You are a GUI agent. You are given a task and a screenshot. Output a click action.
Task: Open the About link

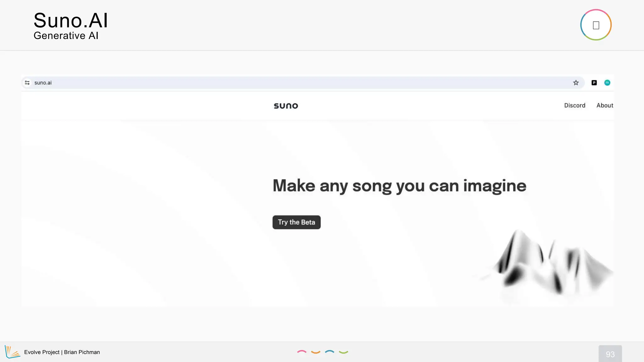(605, 106)
